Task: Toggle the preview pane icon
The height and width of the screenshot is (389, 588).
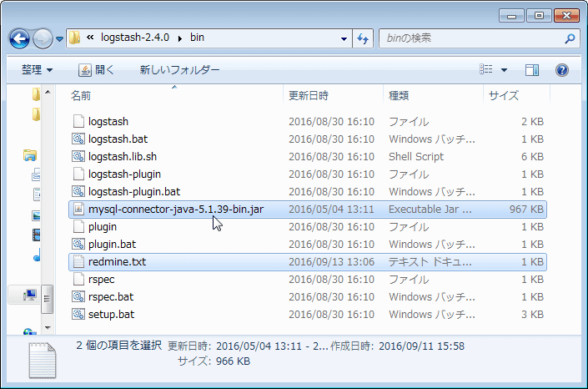Action: [532, 70]
